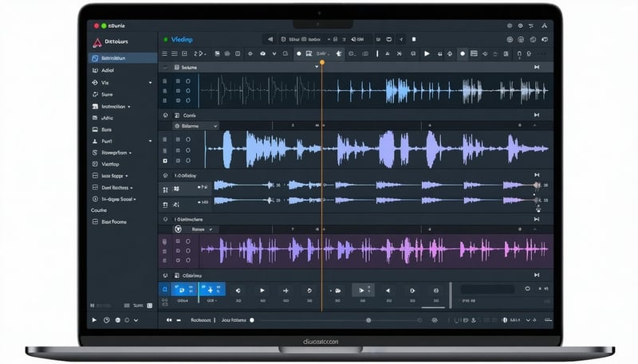Image resolution: width=638 pixels, height=364 pixels.
Task: Click the hamburger menu icon at toolbar start
Action: pyautogui.click(x=164, y=53)
